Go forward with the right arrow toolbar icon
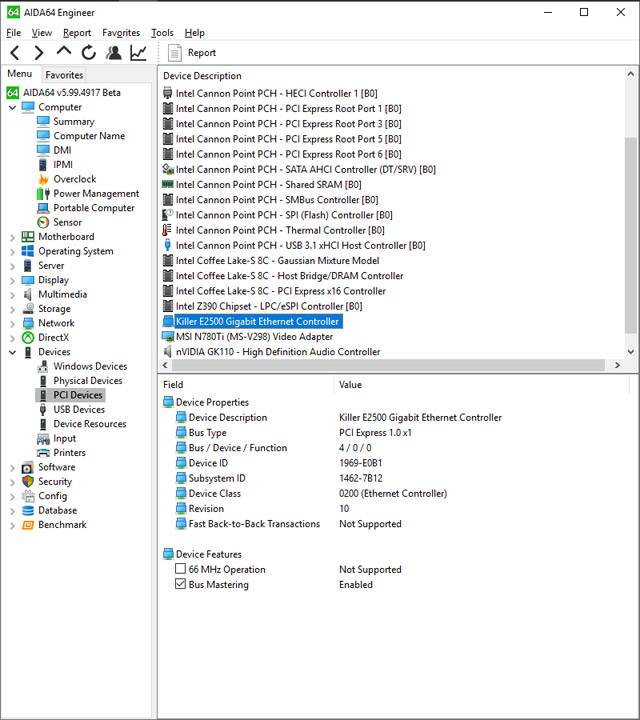 point(39,53)
